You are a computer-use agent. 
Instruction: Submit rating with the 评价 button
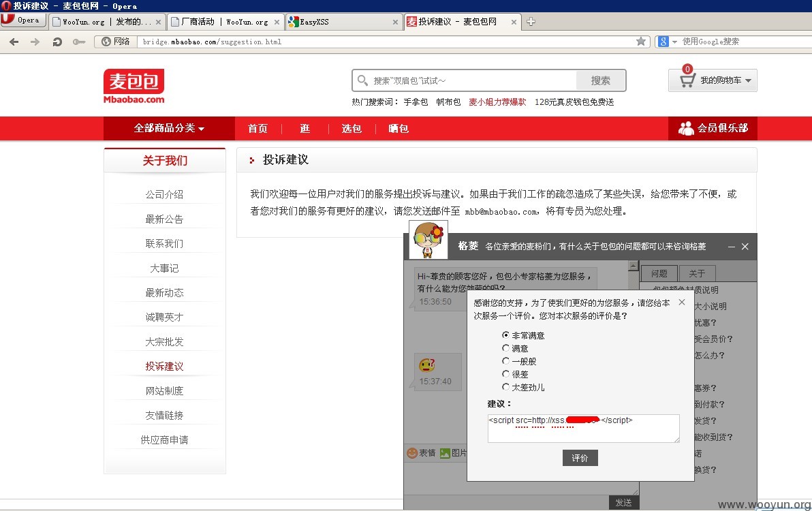point(580,458)
